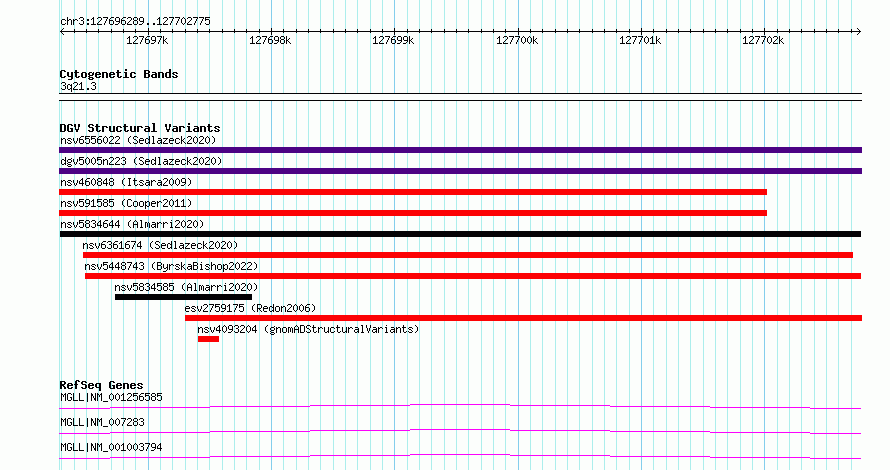Click the left arrowhead of the coordinate ruler
890x470 pixels.
[x=62, y=31]
